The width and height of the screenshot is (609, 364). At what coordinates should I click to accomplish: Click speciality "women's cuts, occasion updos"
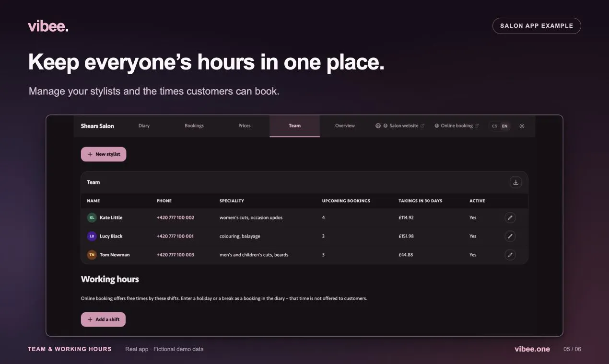pos(251,217)
